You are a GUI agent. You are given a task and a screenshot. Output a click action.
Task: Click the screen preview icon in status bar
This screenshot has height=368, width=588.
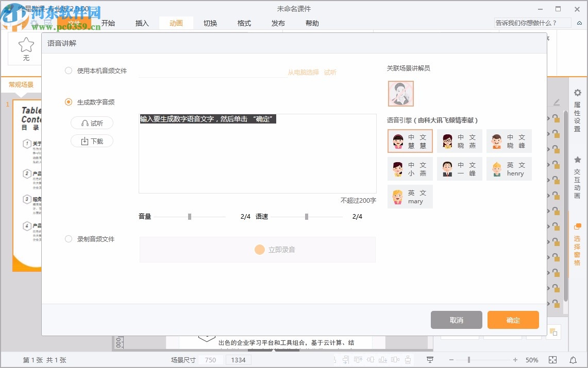[x=430, y=360]
